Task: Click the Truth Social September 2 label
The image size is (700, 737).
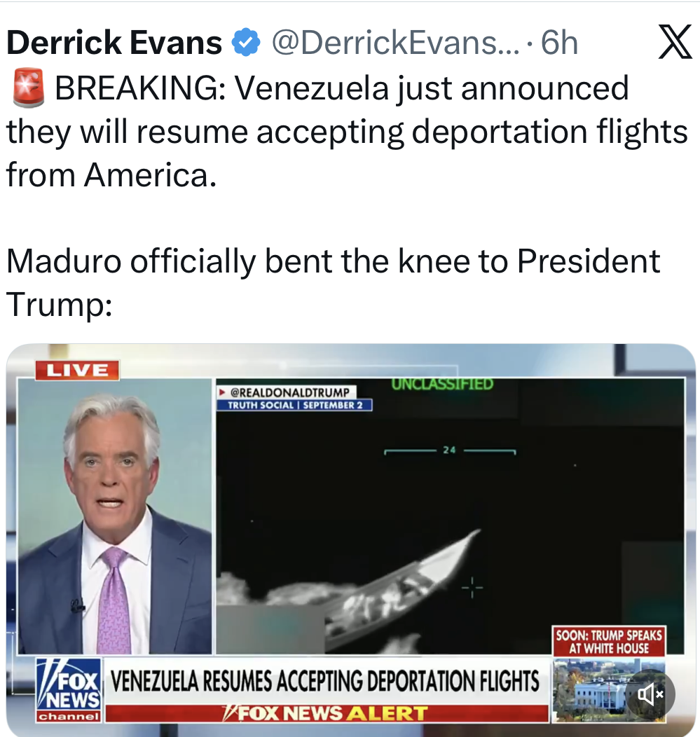Action: pos(294,405)
